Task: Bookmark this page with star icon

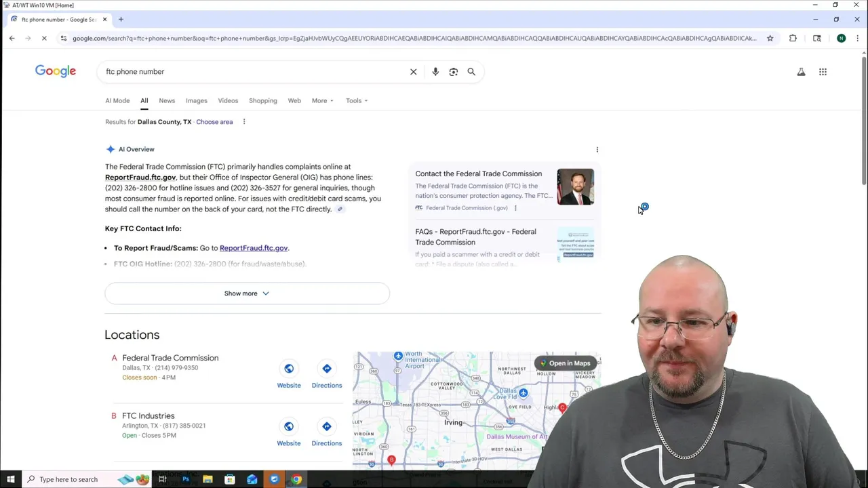Action: tap(770, 38)
